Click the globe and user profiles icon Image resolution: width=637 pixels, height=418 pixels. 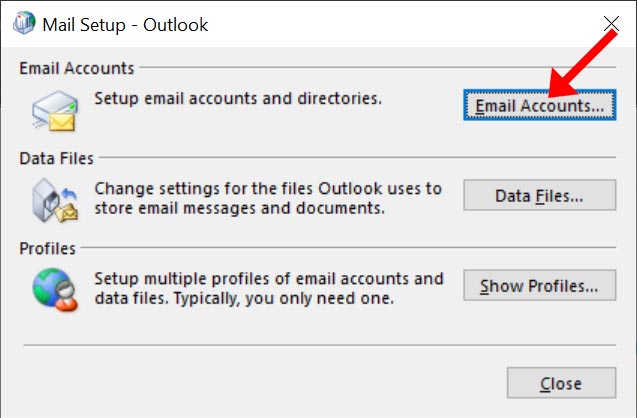55,290
